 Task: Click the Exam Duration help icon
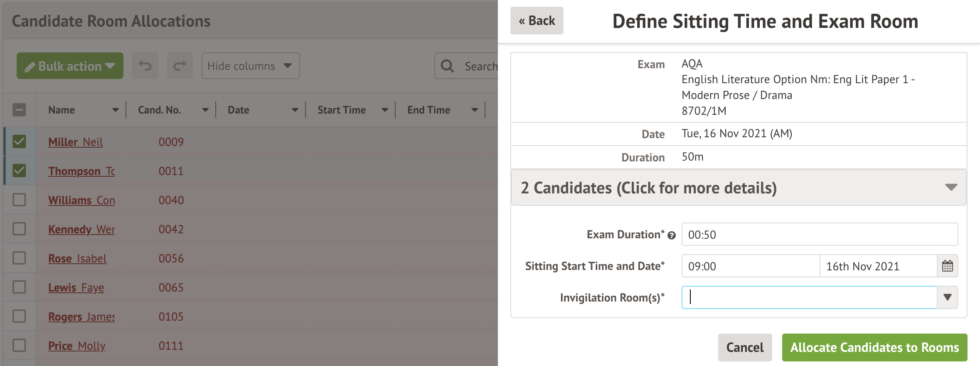[x=672, y=236]
